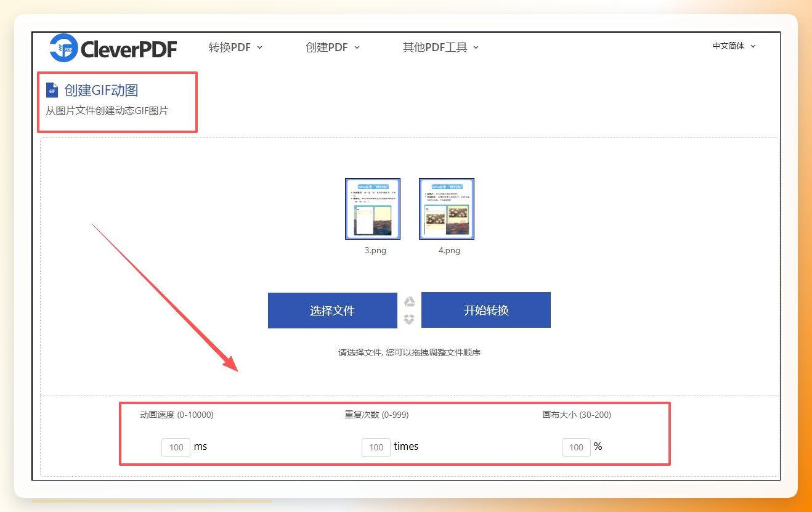Click the CleverPDF logo
The image size is (812, 512).
tap(113, 47)
